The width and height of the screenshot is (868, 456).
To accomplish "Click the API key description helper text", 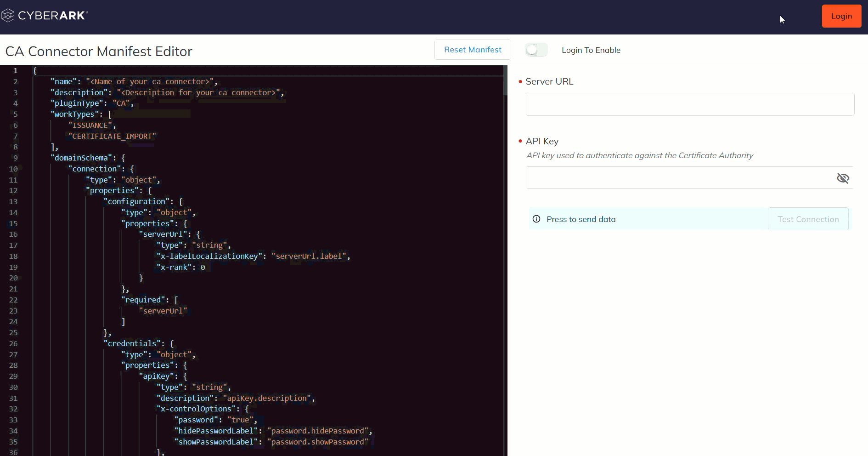I will tap(640, 155).
